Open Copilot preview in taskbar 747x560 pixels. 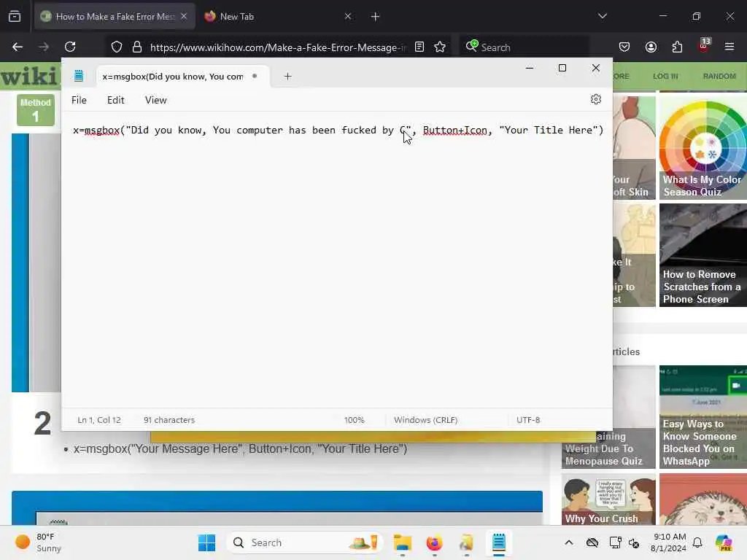point(724,542)
